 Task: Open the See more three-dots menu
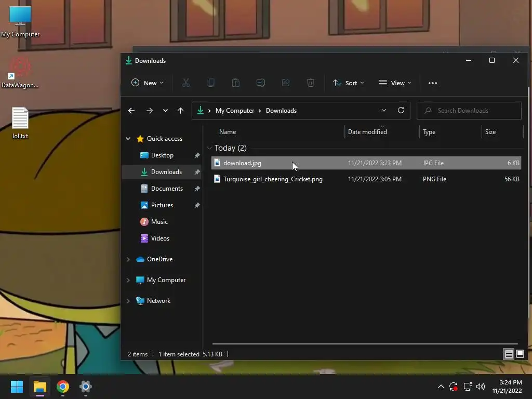(x=433, y=83)
